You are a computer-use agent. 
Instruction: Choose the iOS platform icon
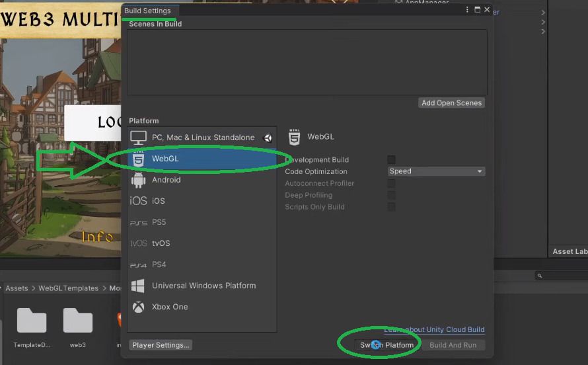pyautogui.click(x=138, y=201)
